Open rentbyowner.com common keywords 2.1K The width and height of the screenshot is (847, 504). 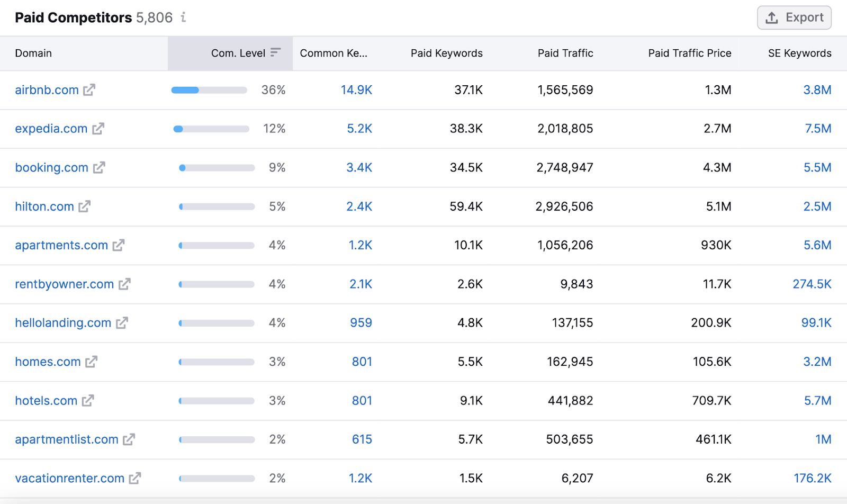pyautogui.click(x=361, y=284)
